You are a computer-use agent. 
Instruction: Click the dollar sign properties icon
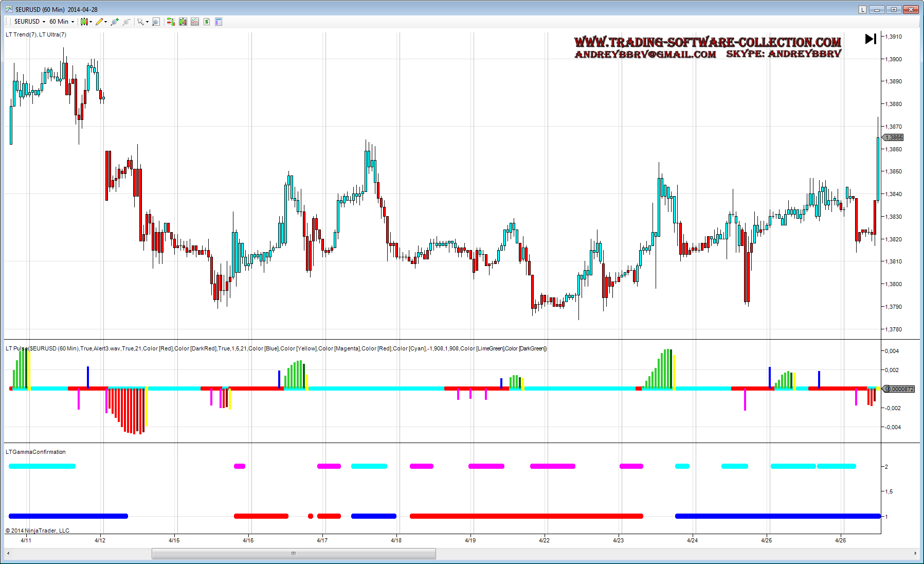207,22
